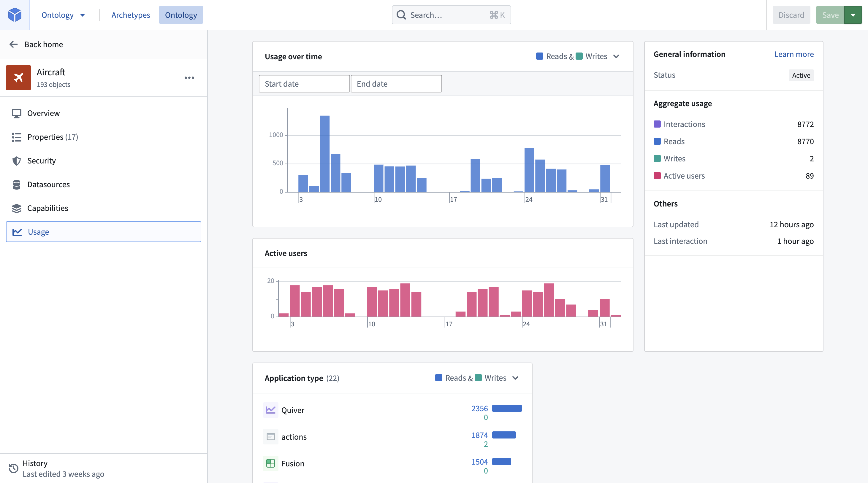Viewport: 868px width, 483px height.
Task: Click the Active status badge
Action: pyautogui.click(x=801, y=75)
